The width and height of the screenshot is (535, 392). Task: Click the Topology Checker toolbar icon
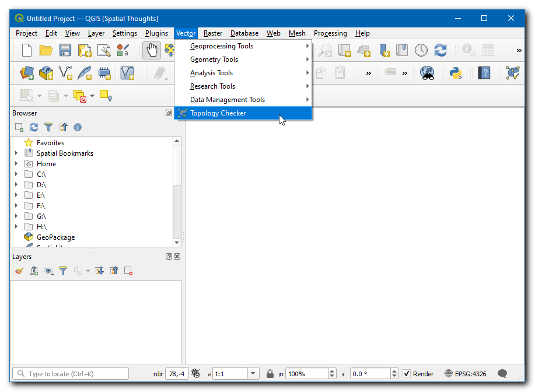pos(513,73)
